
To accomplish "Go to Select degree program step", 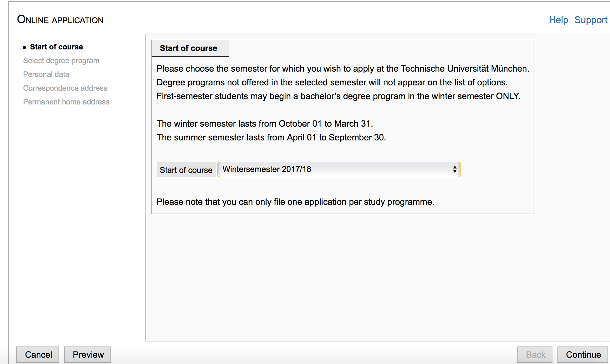I will [x=61, y=61].
